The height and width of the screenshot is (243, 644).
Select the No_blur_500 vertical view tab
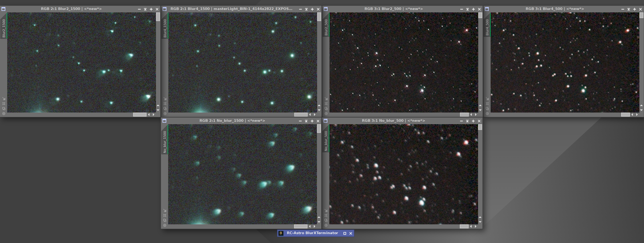coord(326,141)
